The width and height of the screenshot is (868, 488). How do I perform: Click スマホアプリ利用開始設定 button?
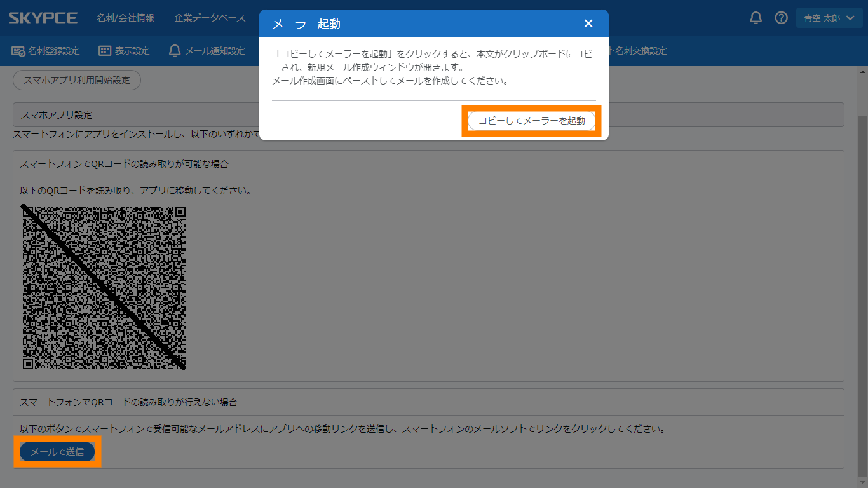(76, 80)
